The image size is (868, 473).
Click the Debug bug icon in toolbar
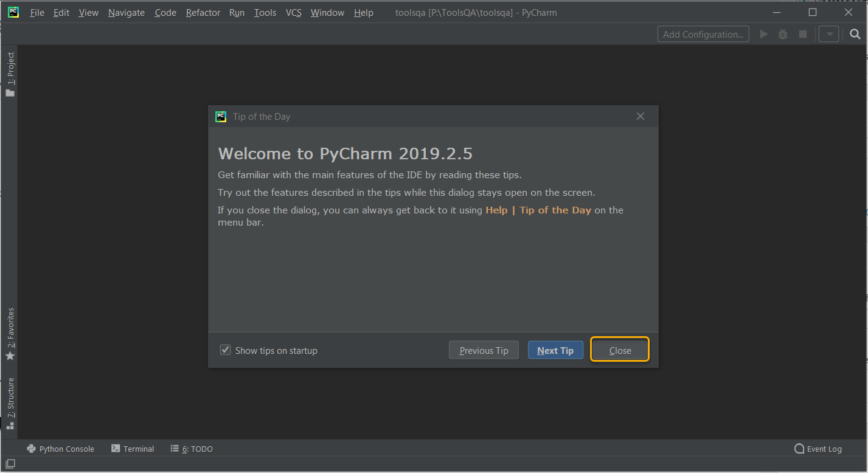[x=783, y=34]
